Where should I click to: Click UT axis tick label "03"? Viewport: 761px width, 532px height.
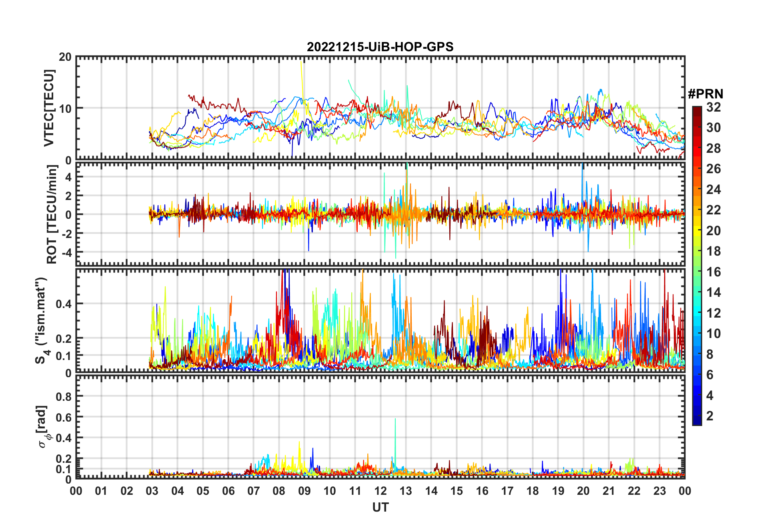(152, 491)
